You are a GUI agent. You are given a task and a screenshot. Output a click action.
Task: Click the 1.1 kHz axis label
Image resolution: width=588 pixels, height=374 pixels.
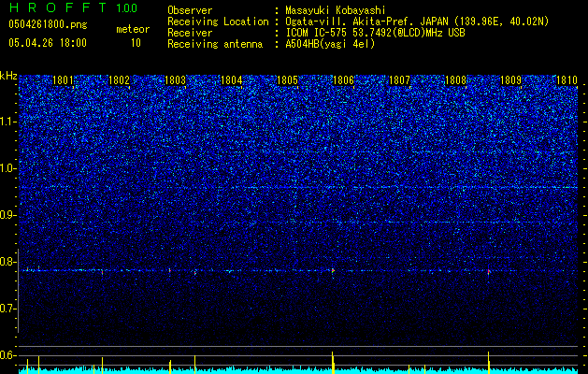click(7, 122)
